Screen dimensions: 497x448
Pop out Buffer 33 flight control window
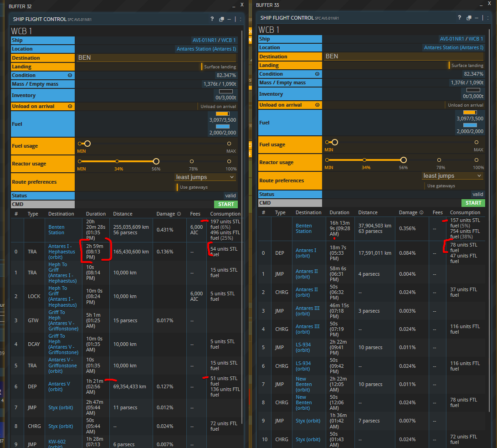coord(469,18)
